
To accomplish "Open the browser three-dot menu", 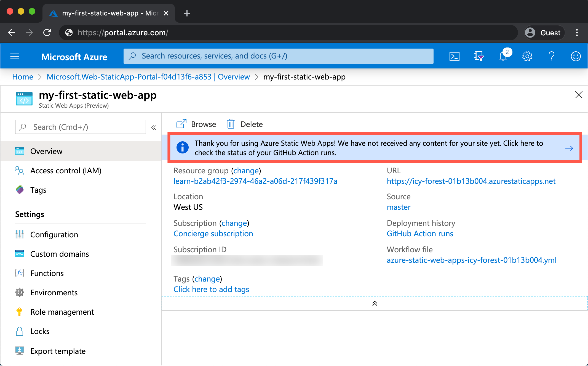I will click(x=577, y=33).
